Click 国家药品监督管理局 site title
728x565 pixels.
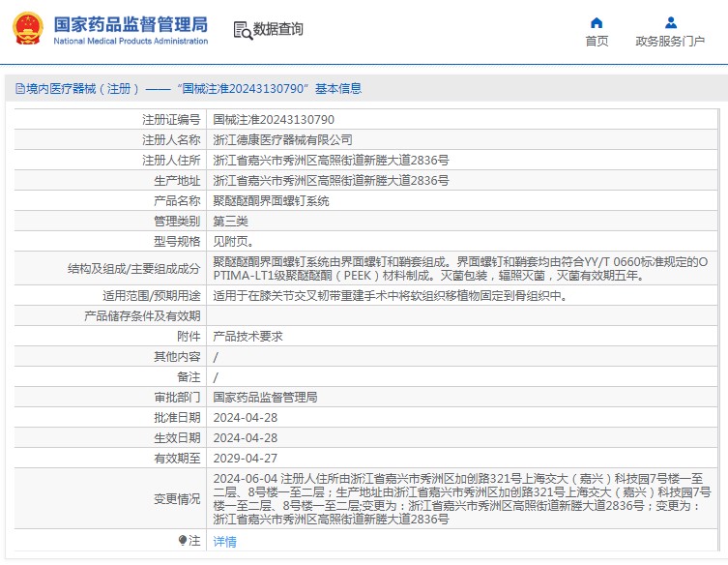tap(131, 24)
